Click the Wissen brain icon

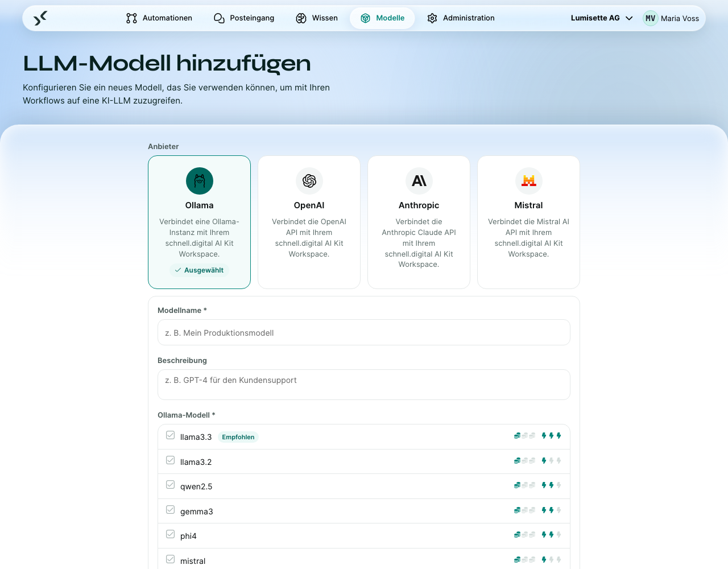click(x=301, y=18)
